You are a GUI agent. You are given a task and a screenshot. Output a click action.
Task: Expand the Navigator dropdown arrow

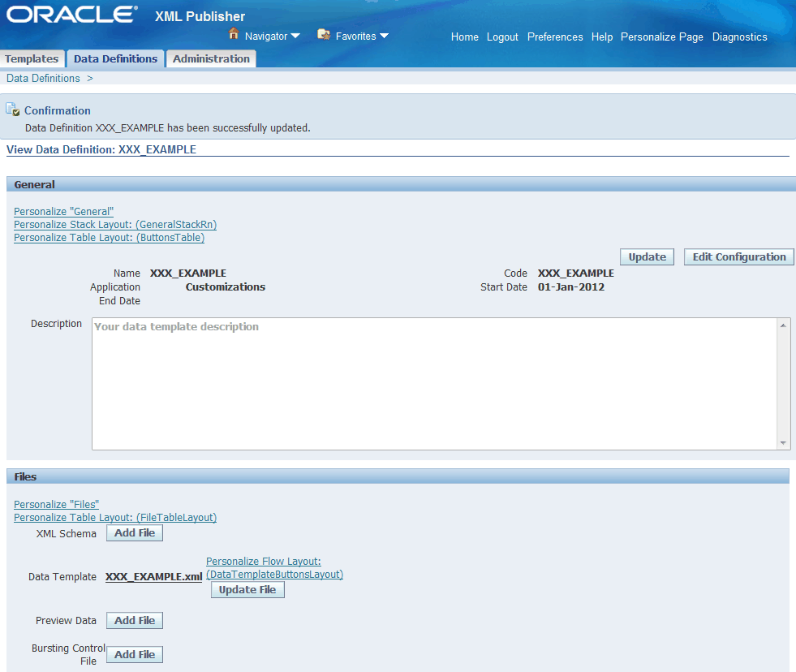click(x=295, y=36)
